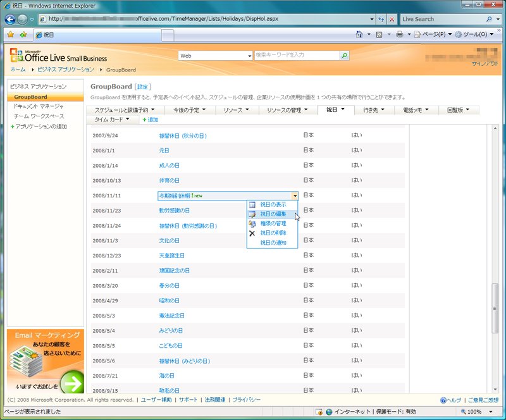Click the プライバシー footer link
506x420 pixels.
[246, 400]
